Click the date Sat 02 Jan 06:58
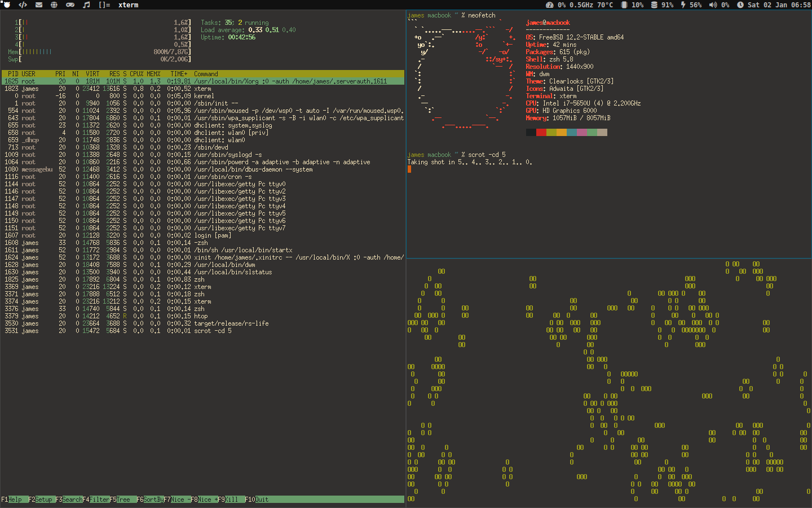 [779, 5]
